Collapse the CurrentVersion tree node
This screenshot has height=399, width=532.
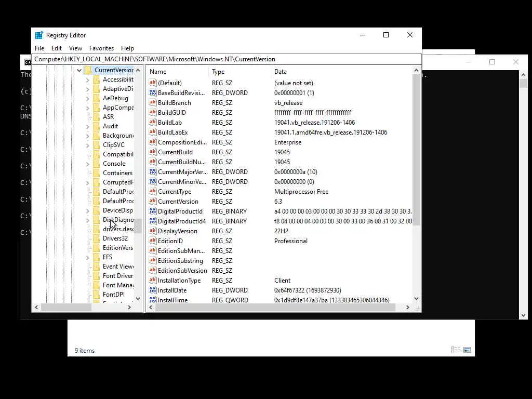[x=79, y=70]
